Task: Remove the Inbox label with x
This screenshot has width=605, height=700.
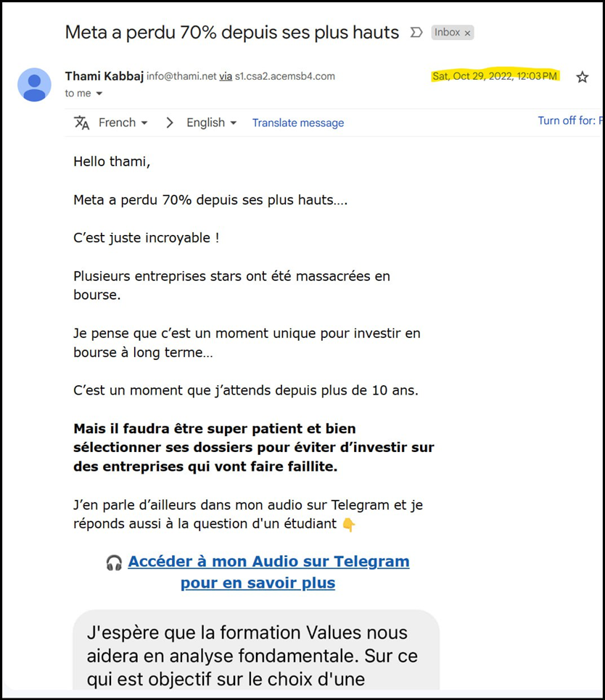Action: (x=467, y=33)
